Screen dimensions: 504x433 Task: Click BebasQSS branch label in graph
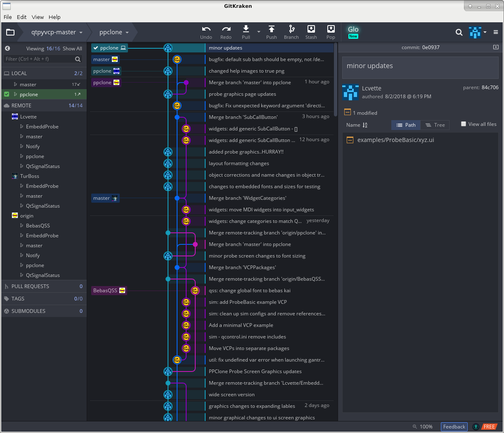pos(109,291)
